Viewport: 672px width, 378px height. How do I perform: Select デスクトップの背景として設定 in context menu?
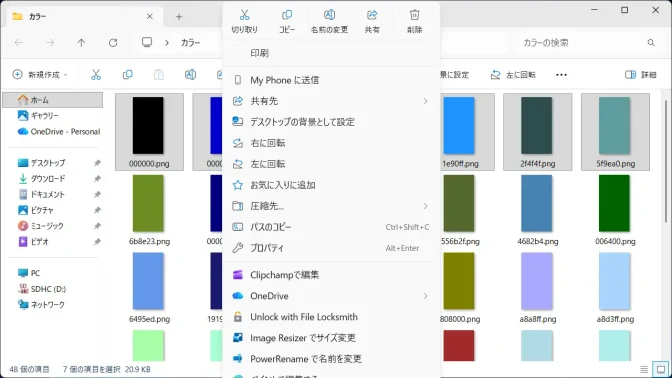pyautogui.click(x=331, y=122)
